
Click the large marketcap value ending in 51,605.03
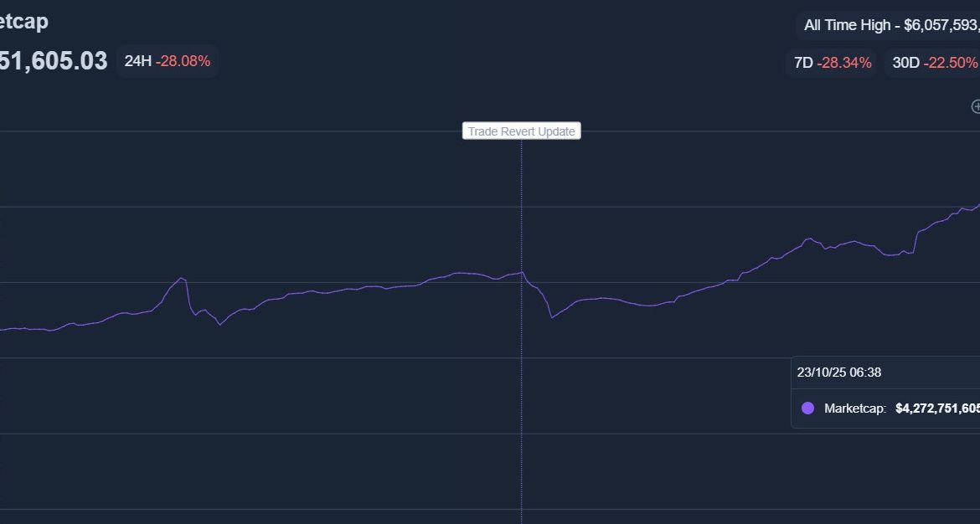(x=54, y=61)
